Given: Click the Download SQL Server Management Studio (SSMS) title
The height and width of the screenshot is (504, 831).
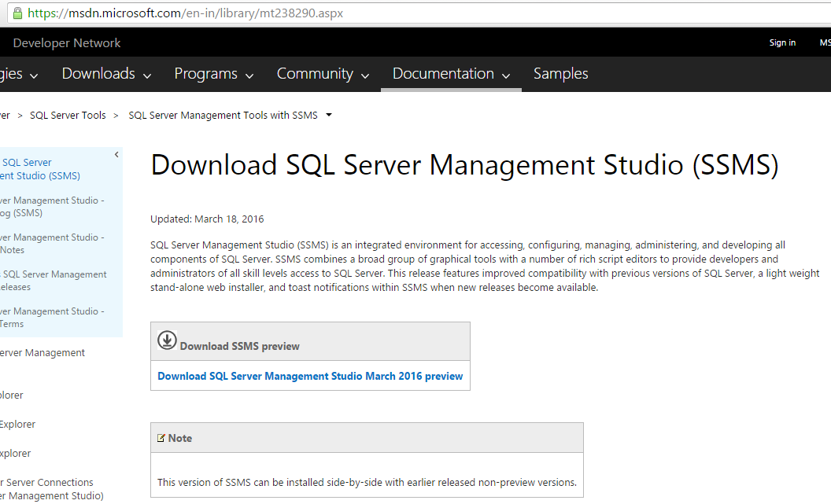Looking at the screenshot, I should point(465,164).
